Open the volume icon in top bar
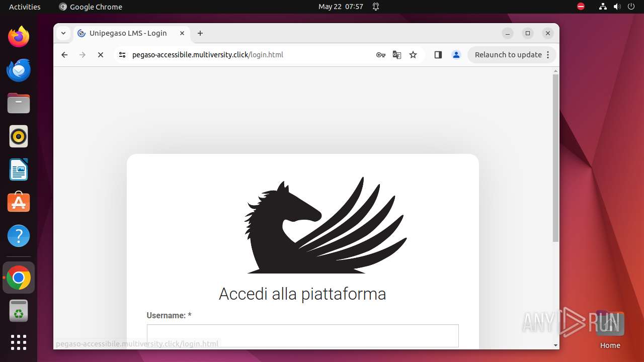 [x=617, y=7]
